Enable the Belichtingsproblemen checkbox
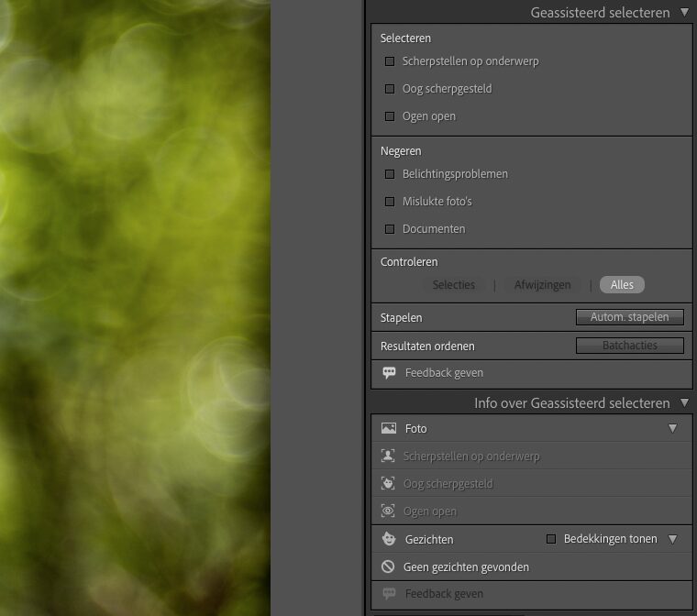The image size is (697, 616). [x=390, y=174]
